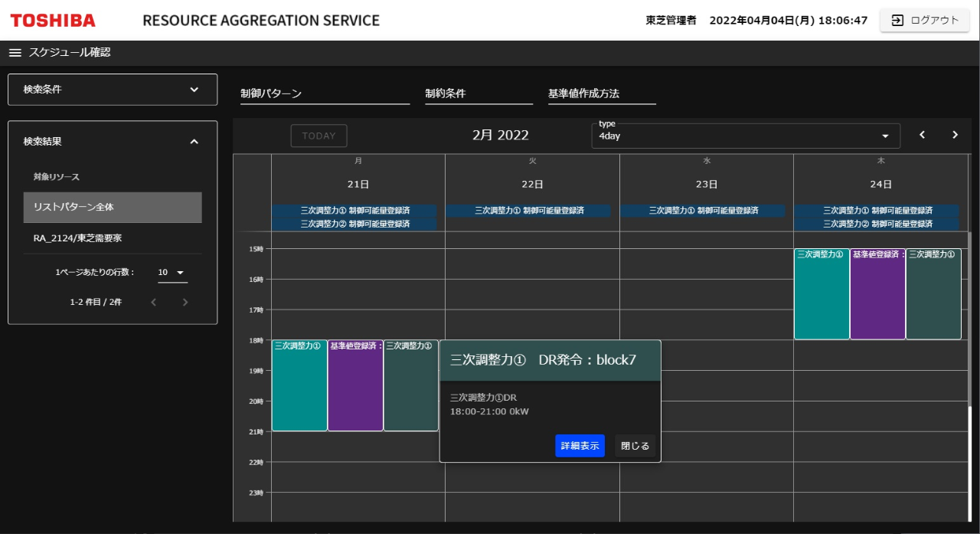The height and width of the screenshot is (534, 980).
Task: Select dark green 三次調整力① event on 21日
Action: [x=411, y=385]
